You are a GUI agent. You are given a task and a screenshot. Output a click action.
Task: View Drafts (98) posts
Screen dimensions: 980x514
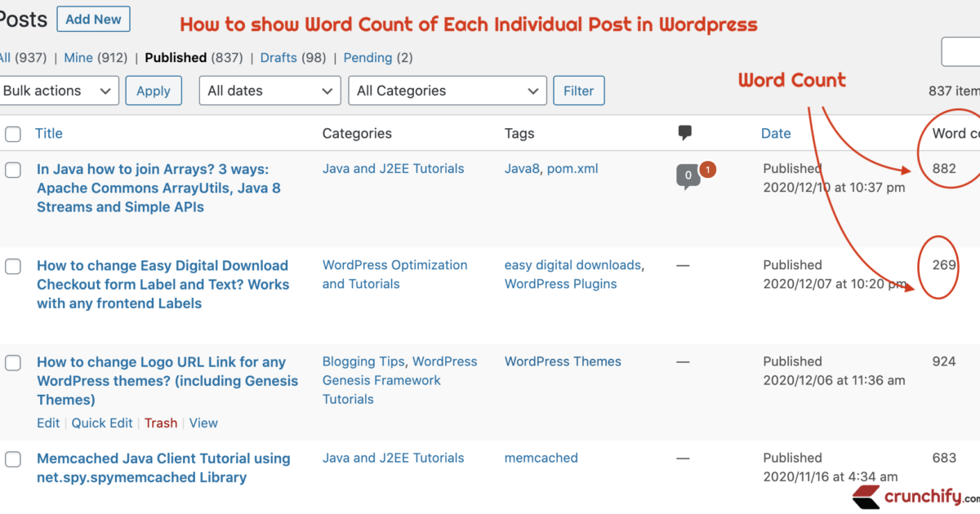[293, 58]
